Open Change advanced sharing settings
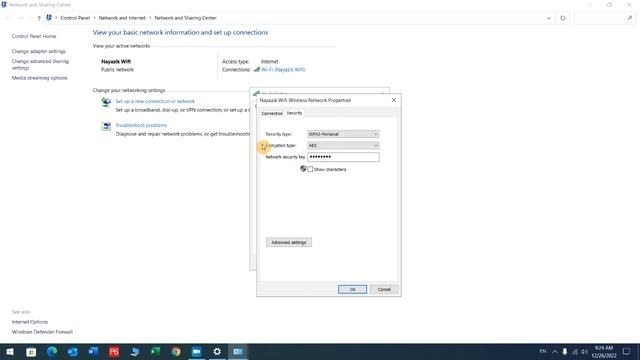Screen dimensions: 640x360 click(40, 64)
